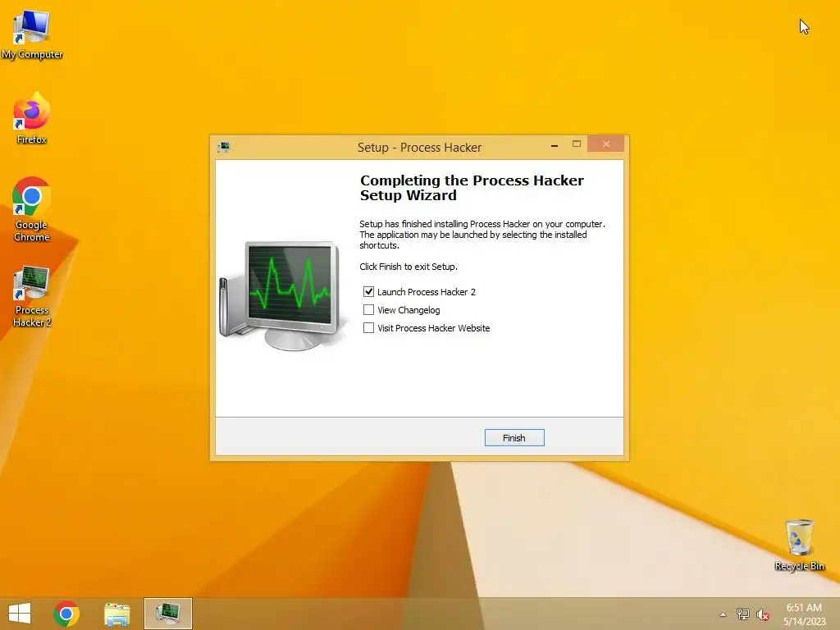840x630 pixels.
Task: Select the Recycle Bin icon
Action: (x=799, y=545)
